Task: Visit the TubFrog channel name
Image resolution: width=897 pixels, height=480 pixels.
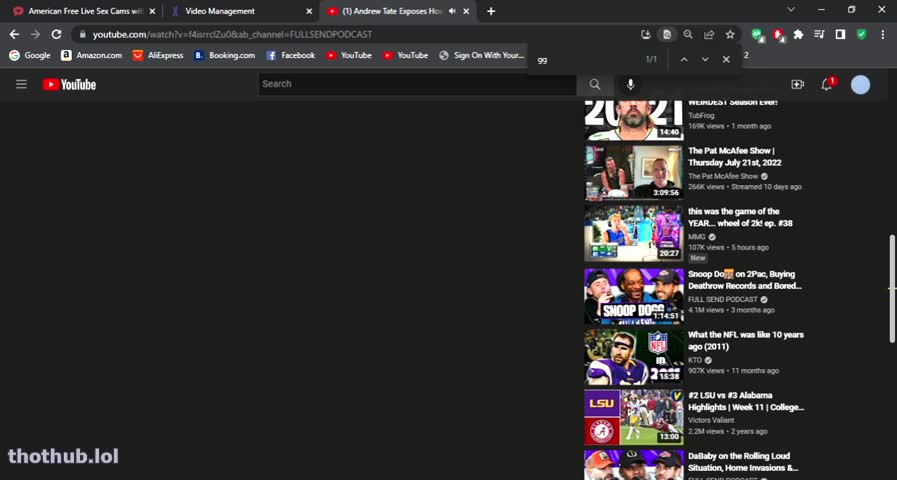Action: (701, 116)
